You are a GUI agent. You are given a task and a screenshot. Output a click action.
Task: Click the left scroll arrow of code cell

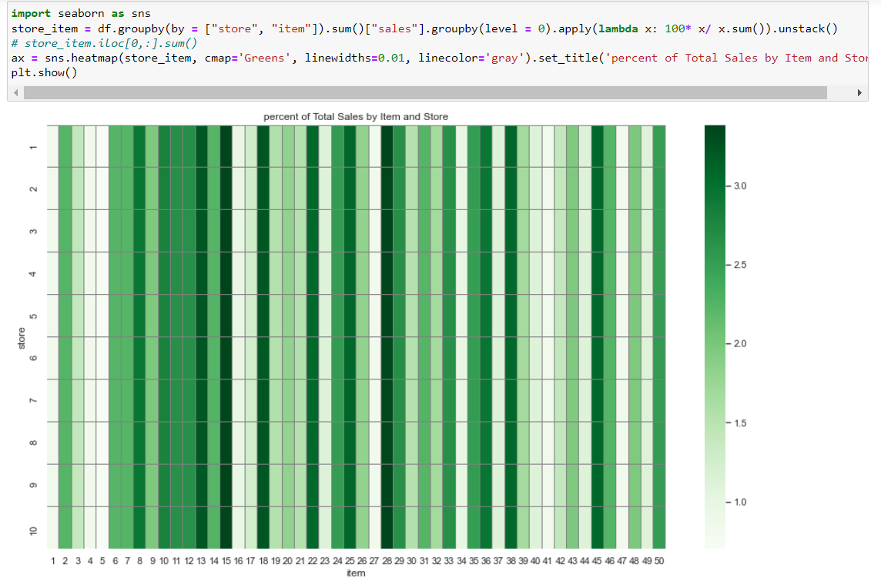15,92
